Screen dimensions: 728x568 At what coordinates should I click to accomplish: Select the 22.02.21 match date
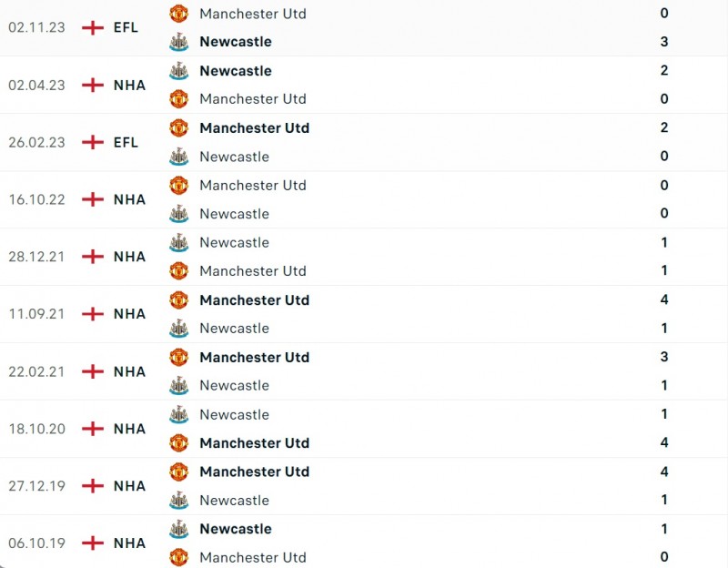point(36,371)
